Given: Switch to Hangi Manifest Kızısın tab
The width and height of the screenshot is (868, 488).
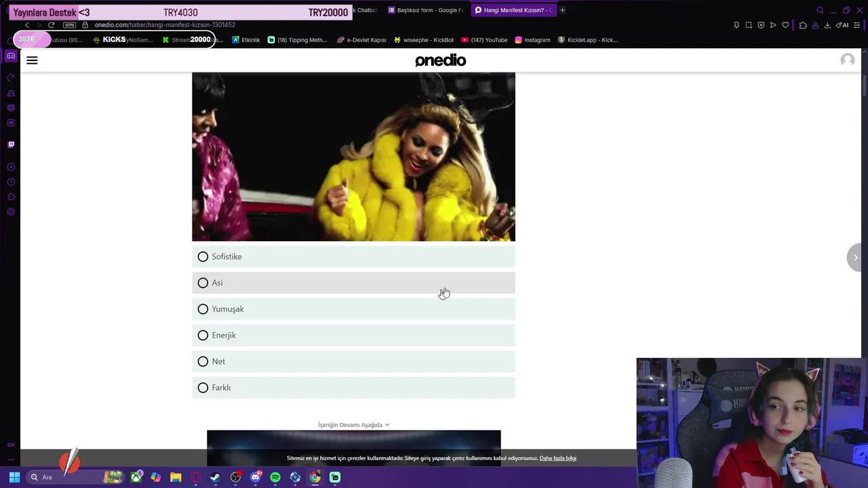Looking at the screenshot, I should (513, 10).
